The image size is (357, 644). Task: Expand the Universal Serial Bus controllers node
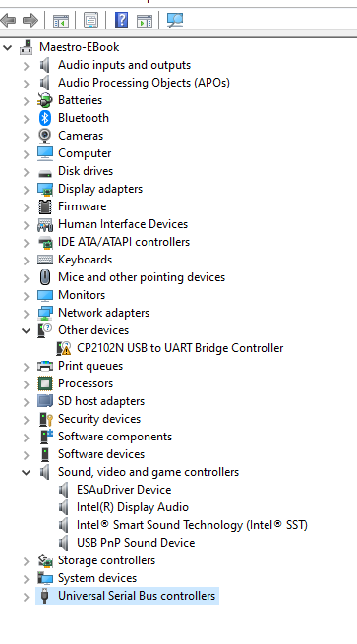(x=27, y=597)
